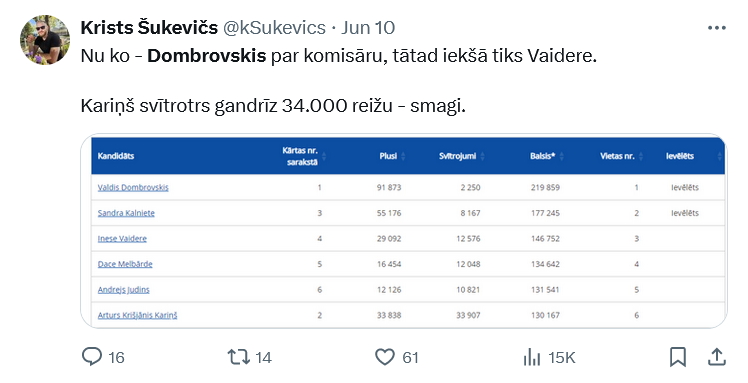The image size is (748, 383).
Task: Open the reply comment icon
Action: coord(92,357)
